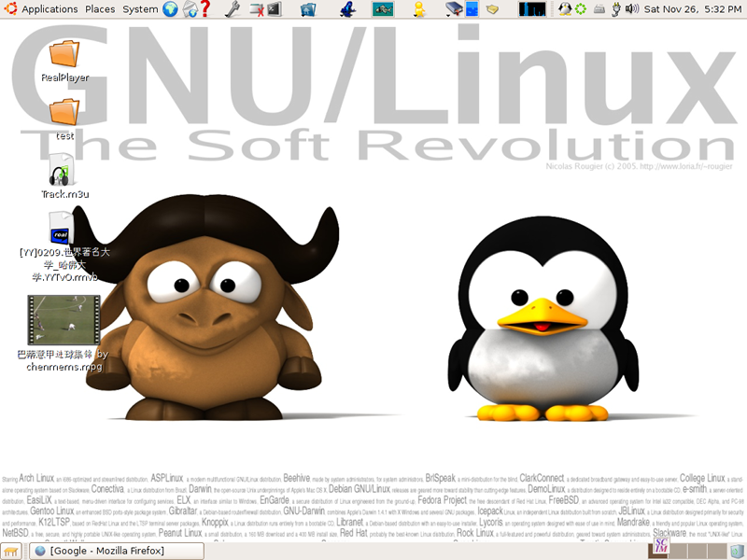This screenshot has height=560, width=747.
Task: Open the Places menu
Action: click(100, 9)
